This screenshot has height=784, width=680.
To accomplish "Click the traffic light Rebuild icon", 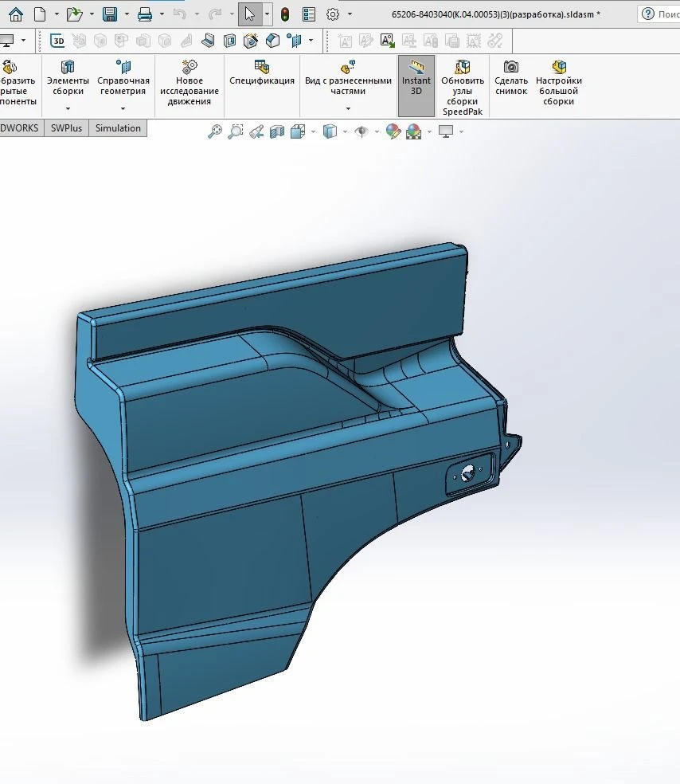I will [285, 14].
